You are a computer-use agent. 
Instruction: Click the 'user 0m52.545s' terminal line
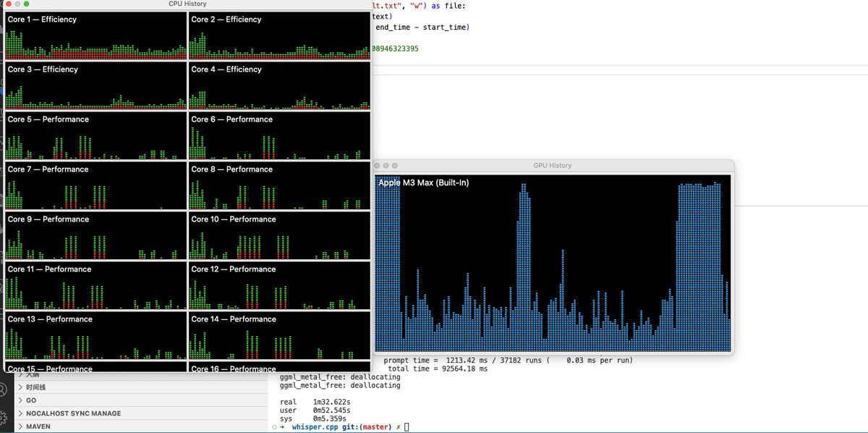[315, 410]
